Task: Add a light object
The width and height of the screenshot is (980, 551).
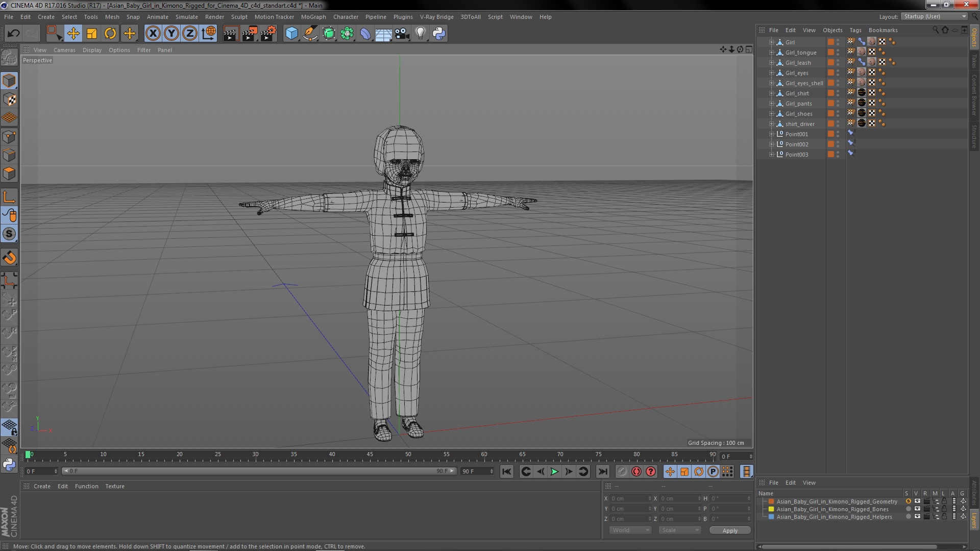Action: (x=420, y=34)
